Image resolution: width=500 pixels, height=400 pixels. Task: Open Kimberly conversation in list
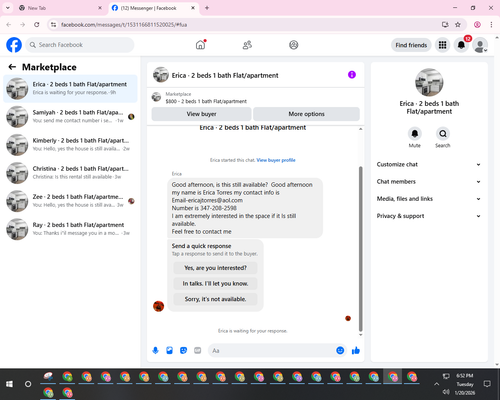click(70, 145)
